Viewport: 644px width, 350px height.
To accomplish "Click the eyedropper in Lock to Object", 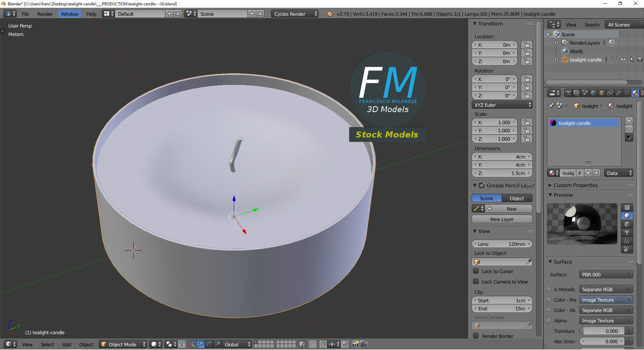I will pyautogui.click(x=528, y=262).
